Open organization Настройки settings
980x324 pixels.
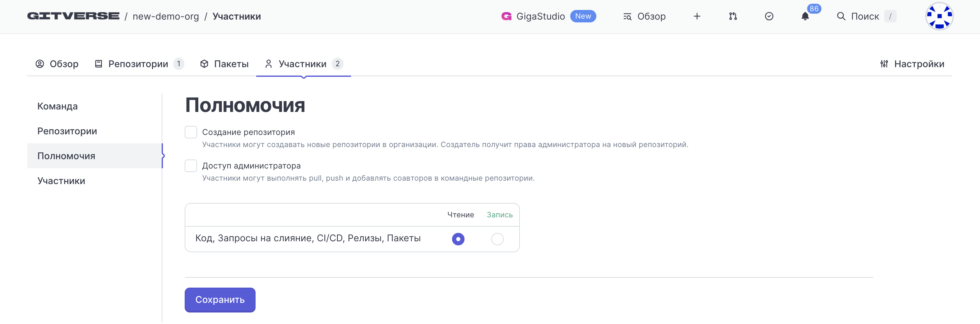click(912, 64)
